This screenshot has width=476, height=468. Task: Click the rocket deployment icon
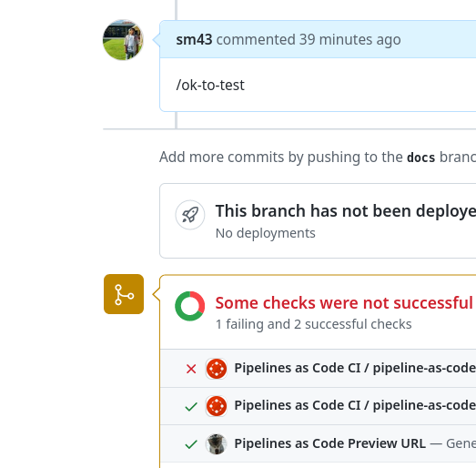click(x=190, y=215)
